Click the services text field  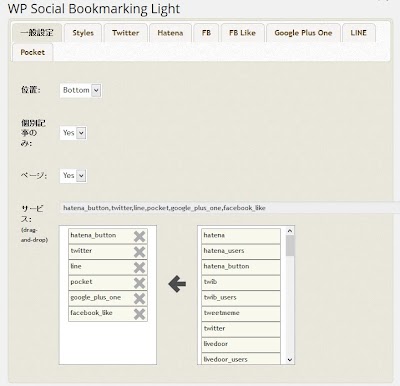[230, 208]
